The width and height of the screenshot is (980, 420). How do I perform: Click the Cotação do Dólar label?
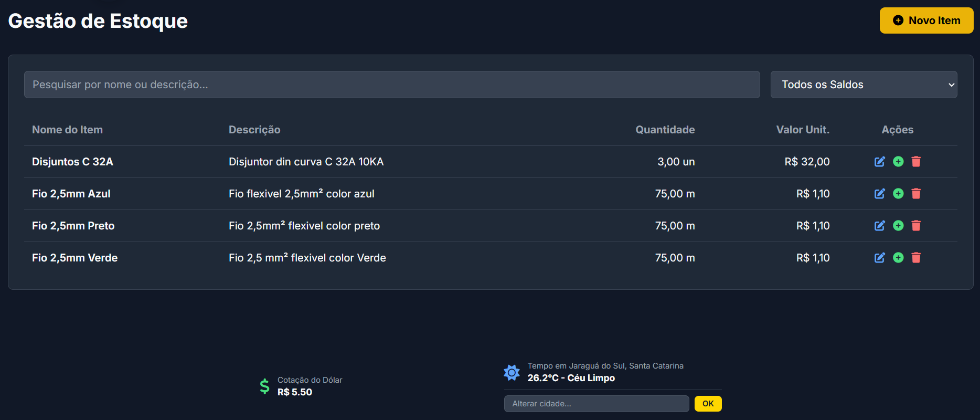point(310,380)
